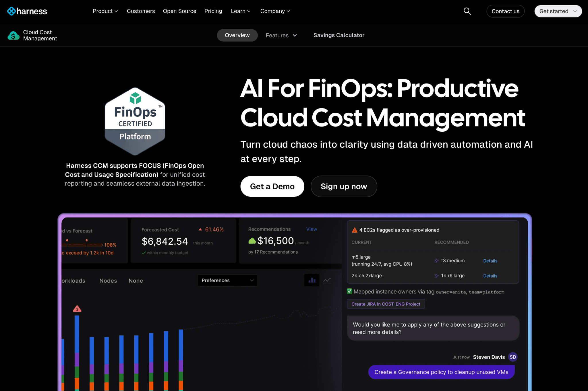The width and height of the screenshot is (588, 391).
Task: Open the Get started dropdown
Action: click(x=558, y=11)
